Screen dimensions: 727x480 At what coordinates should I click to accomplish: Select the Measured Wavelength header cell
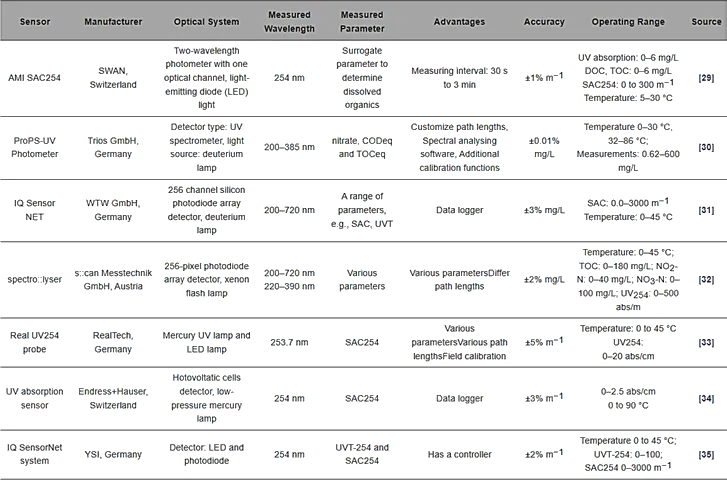pyautogui.click(x=289, y=21)
